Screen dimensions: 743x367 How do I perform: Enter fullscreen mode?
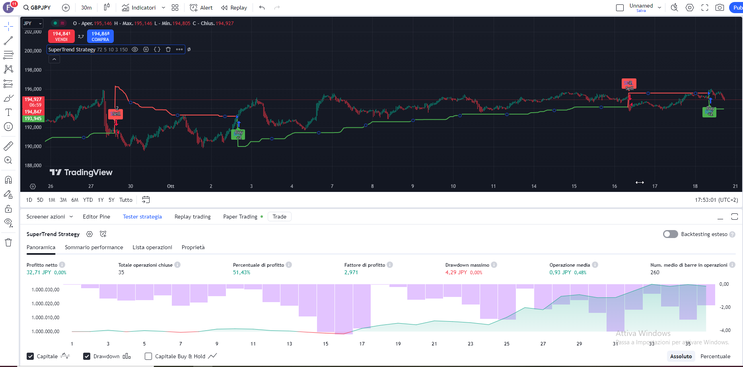pyautogui.click(x=705, y=8)
